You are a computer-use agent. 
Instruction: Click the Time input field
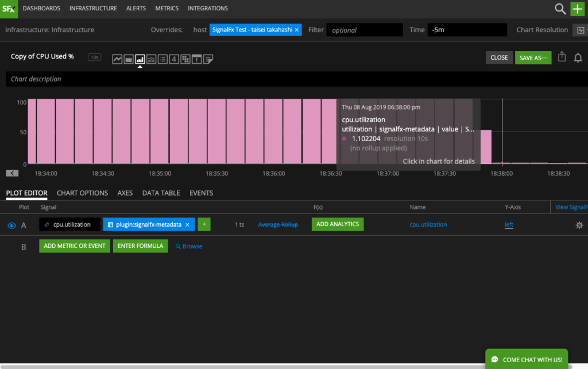[467, 30]
